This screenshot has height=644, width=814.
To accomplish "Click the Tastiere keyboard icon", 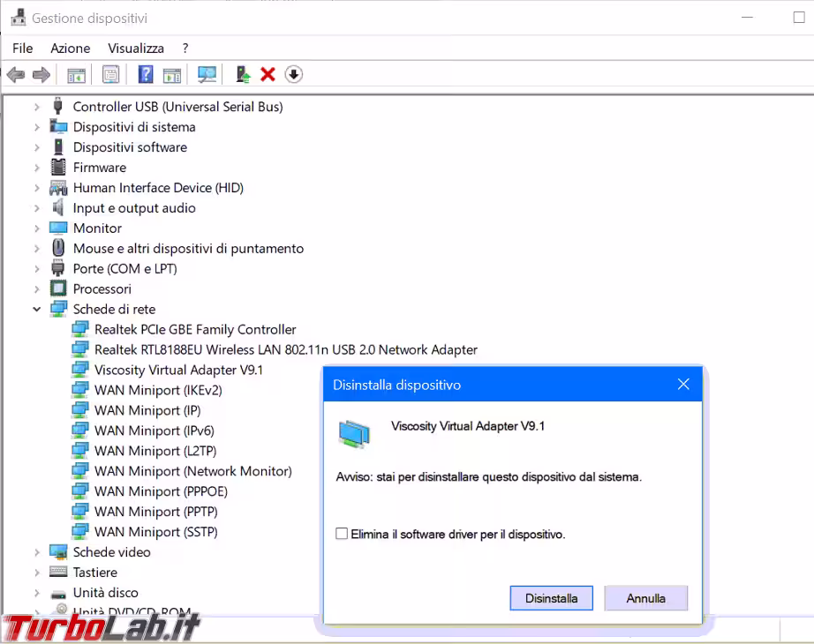I will click(58, 572).
